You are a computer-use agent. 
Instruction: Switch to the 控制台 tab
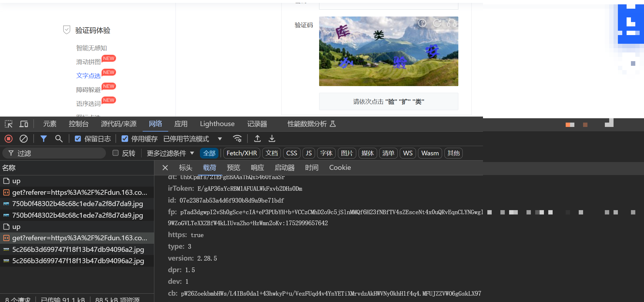click(x=78, y=124)
